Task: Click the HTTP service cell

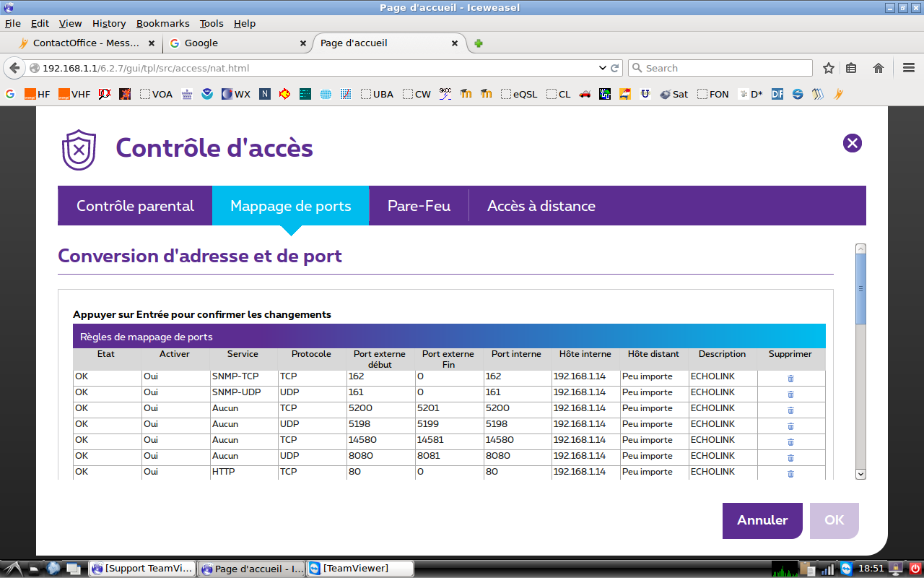Action: coord(244,472)
